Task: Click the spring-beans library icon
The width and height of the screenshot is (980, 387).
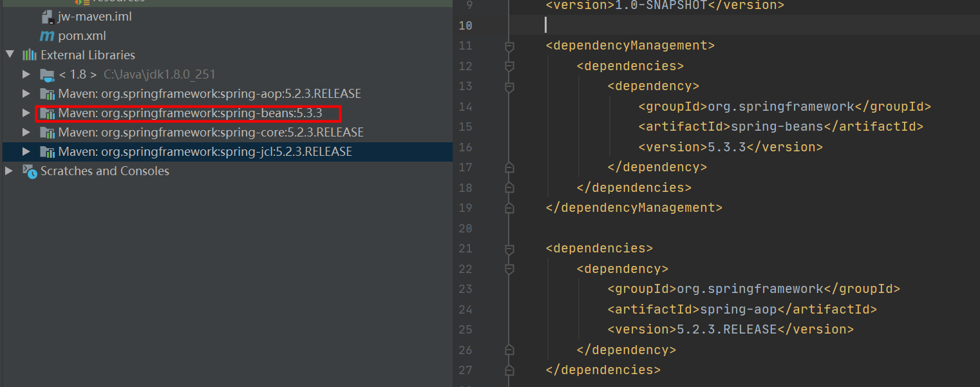Action: 47,113
